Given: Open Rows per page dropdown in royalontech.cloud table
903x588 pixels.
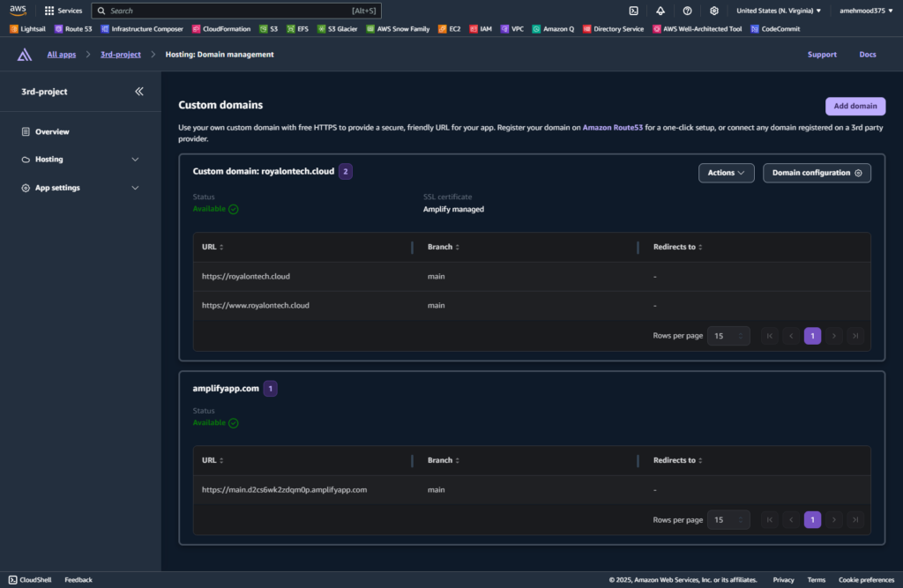Looking at the screenshot, I should point(728,336).
